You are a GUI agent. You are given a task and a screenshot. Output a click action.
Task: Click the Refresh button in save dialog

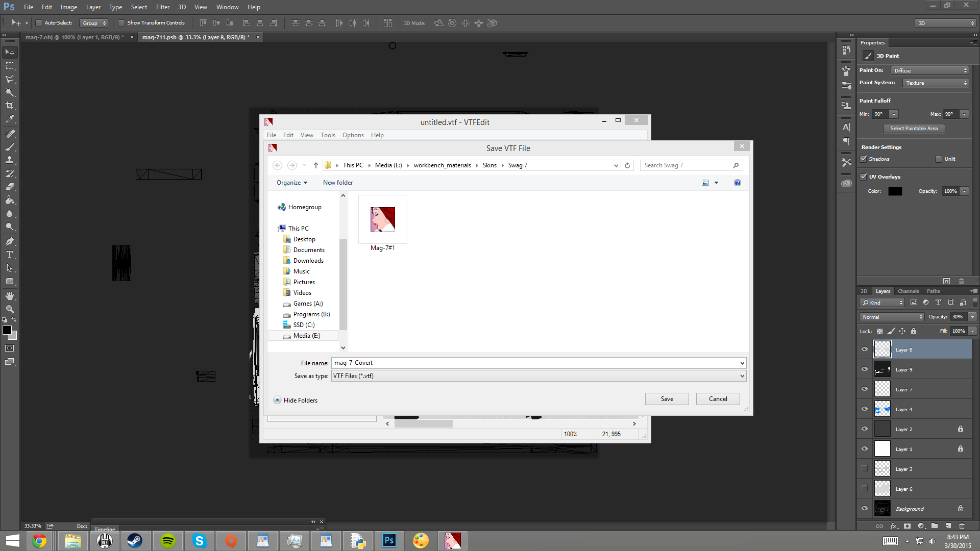627,165
